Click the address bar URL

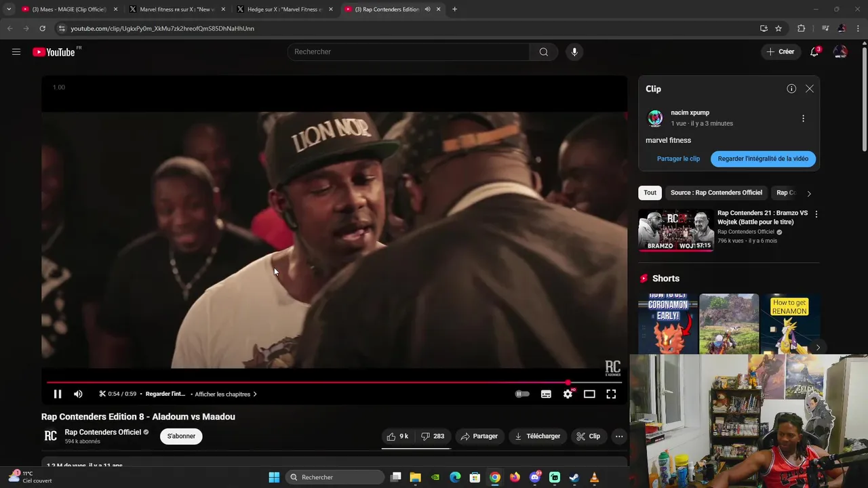(x=162, y=28)
